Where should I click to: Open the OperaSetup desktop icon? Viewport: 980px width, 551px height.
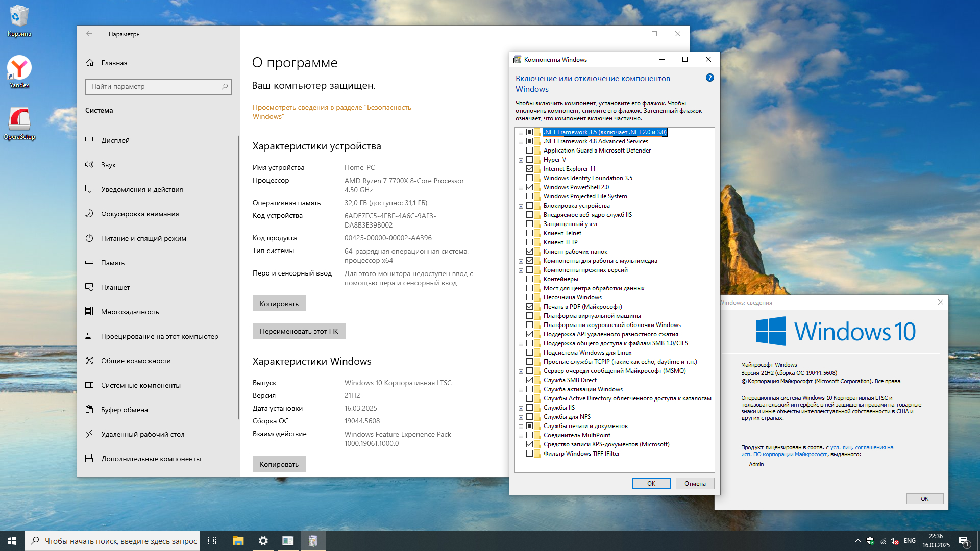19,120
